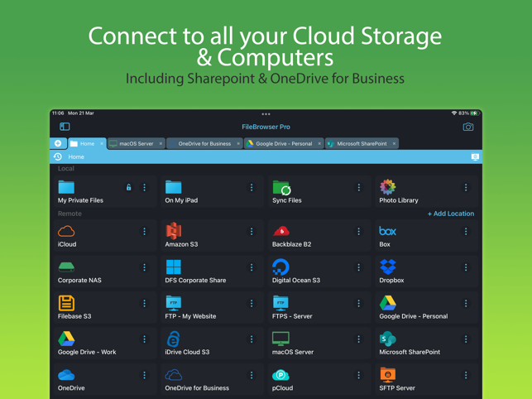Open pCloud location
This screenshot has width=532, height=399.
tap(319, 379)
